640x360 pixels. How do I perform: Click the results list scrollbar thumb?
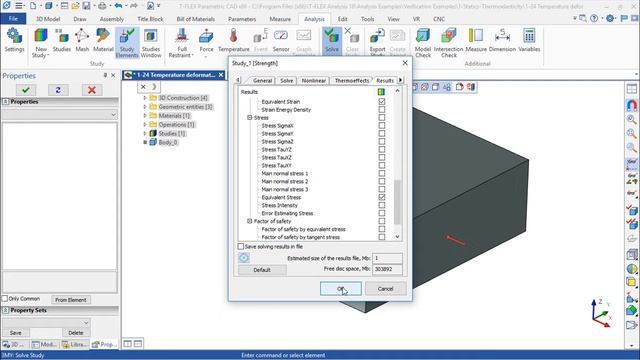tap(397, 202)
